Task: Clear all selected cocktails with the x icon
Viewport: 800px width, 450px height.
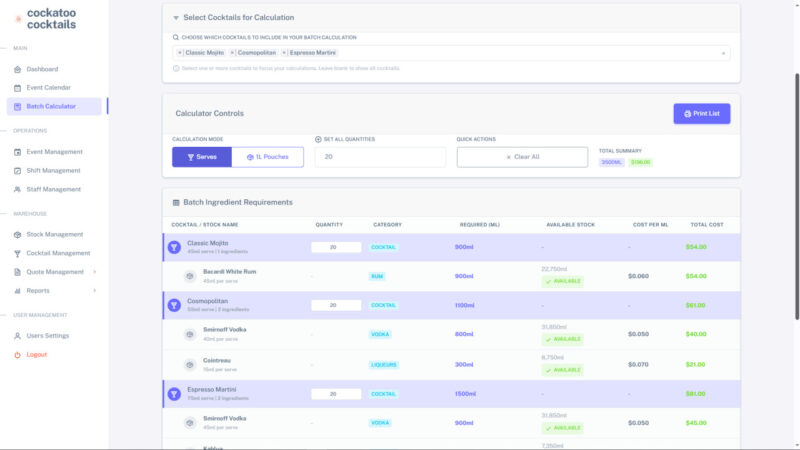Action: (x=722, y=53)
